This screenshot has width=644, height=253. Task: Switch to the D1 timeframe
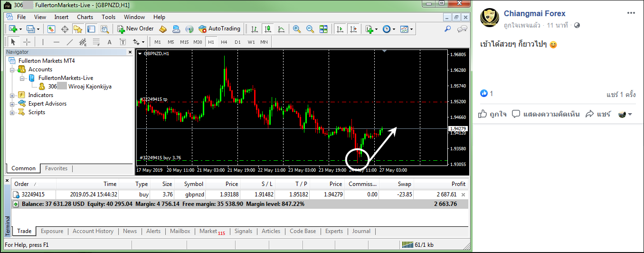pos(237,42)
